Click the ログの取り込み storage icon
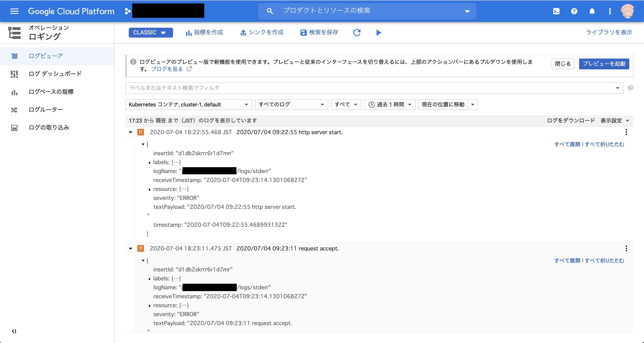 point(14,128)
